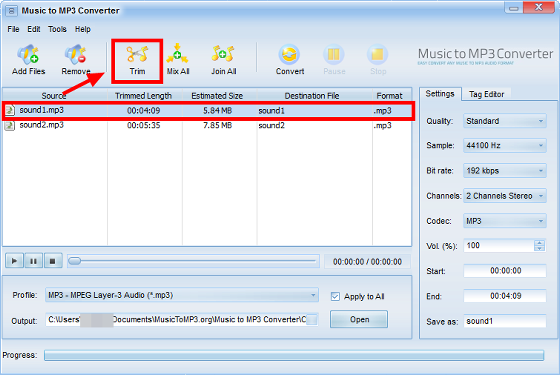The height and width of the screenshot is (375, 560).
Task: Click destination file sound2
Action: tap(271, 125)
